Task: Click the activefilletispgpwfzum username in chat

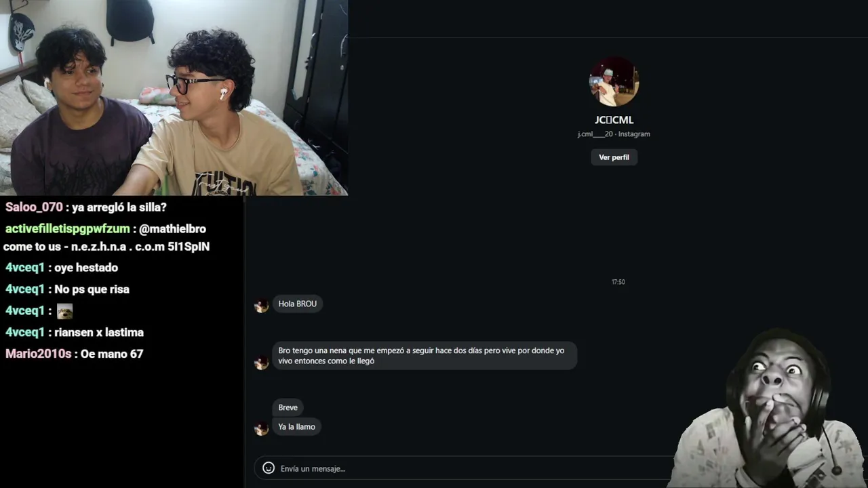Action: 67,229
